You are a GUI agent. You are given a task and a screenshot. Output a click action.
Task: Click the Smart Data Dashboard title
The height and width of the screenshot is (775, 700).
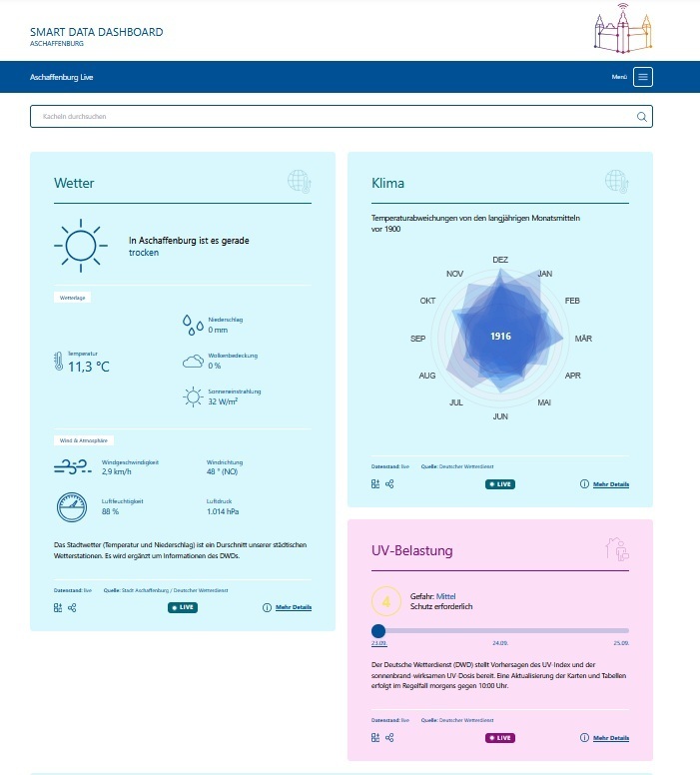click(x=97, y=32)
